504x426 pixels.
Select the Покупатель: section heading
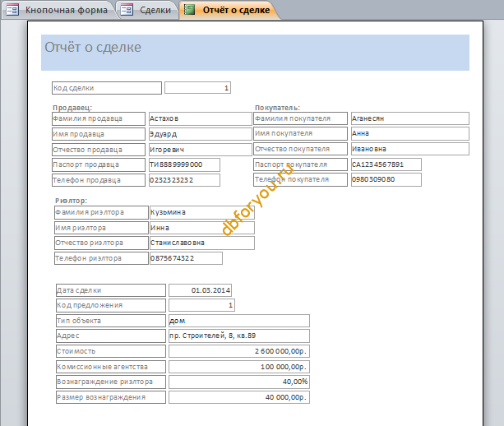point(277,108)
